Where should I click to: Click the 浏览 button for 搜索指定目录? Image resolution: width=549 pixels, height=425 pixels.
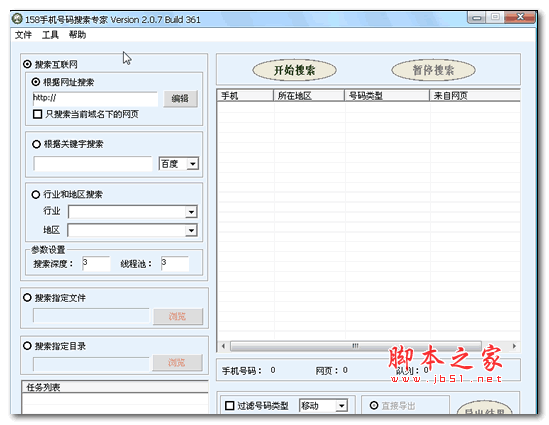coord(177,363)
